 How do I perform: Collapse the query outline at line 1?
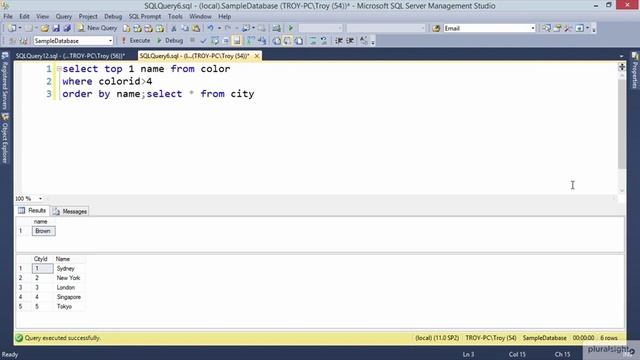(59, 69)
